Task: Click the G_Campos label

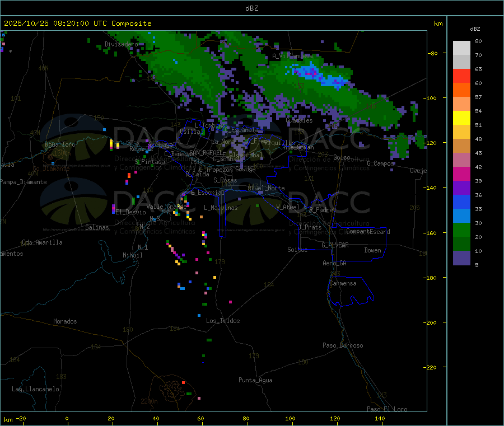Action: (x=380, y=163)
